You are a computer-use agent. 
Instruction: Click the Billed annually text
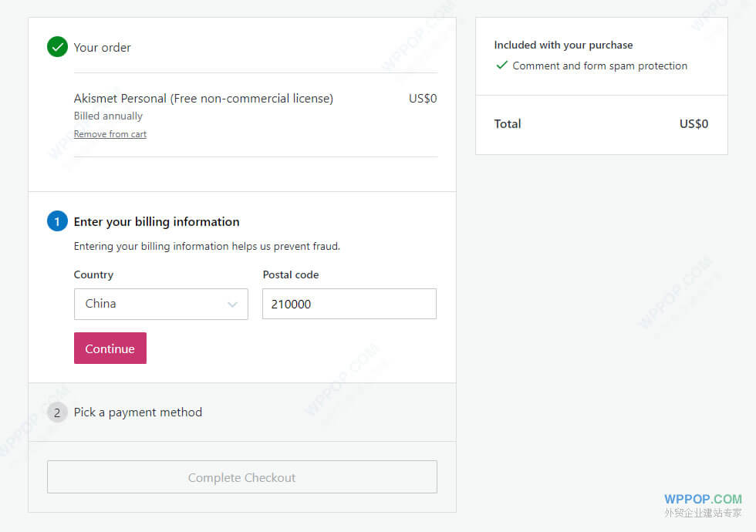tap(108, 116)
